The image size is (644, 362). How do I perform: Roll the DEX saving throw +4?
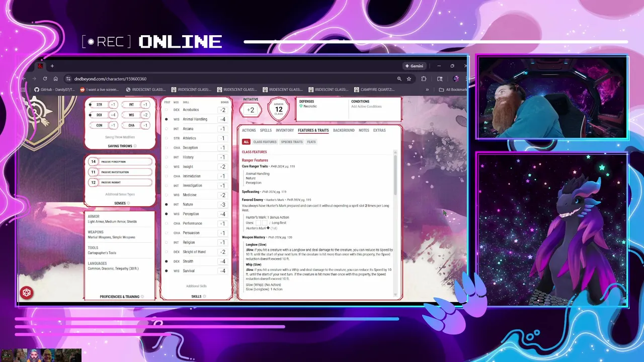point(113,115)
